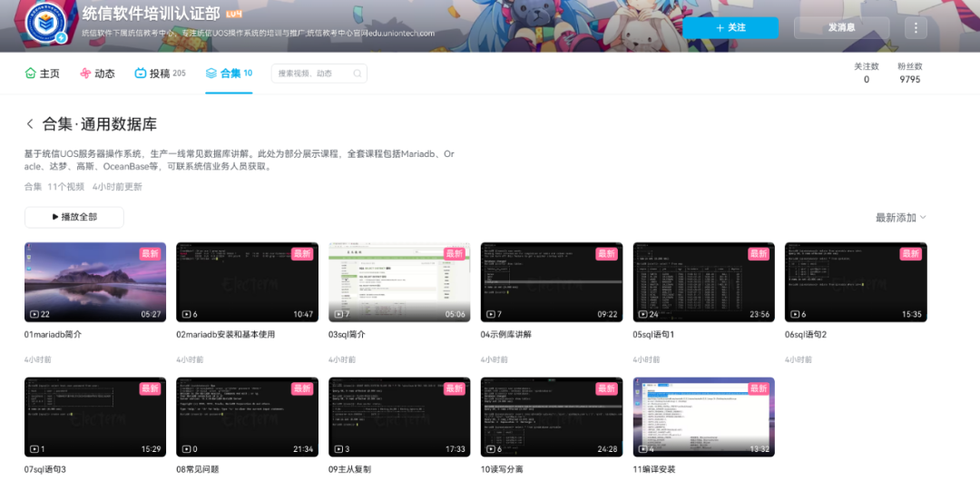Click the 05sql语句1 title link
Viewport: 980px width, 481px height.
pyautogui.click(x=653, y=335)
